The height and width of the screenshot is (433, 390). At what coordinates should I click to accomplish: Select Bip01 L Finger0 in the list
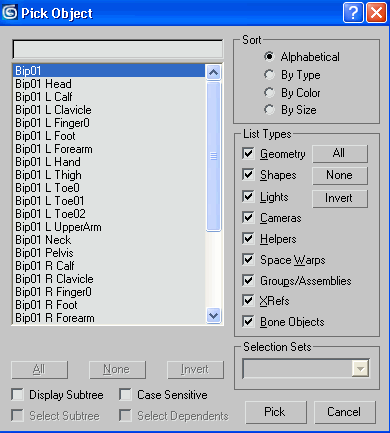[x=109, y=123]
